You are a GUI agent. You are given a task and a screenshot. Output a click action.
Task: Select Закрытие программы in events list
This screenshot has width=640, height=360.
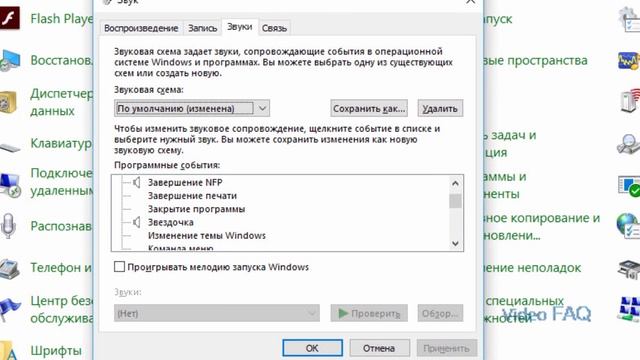[x=196, y=209]
